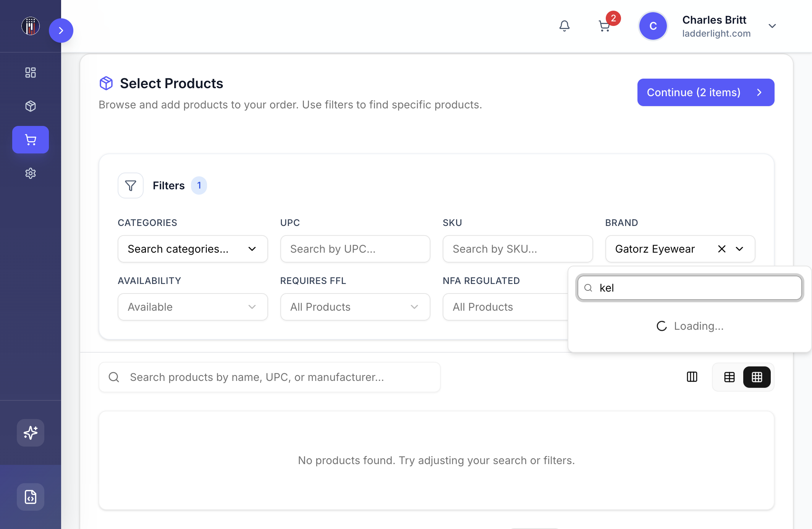812x529 pixels.
Task: Toggle the Filters funnel button
Action: pos(131,185)
